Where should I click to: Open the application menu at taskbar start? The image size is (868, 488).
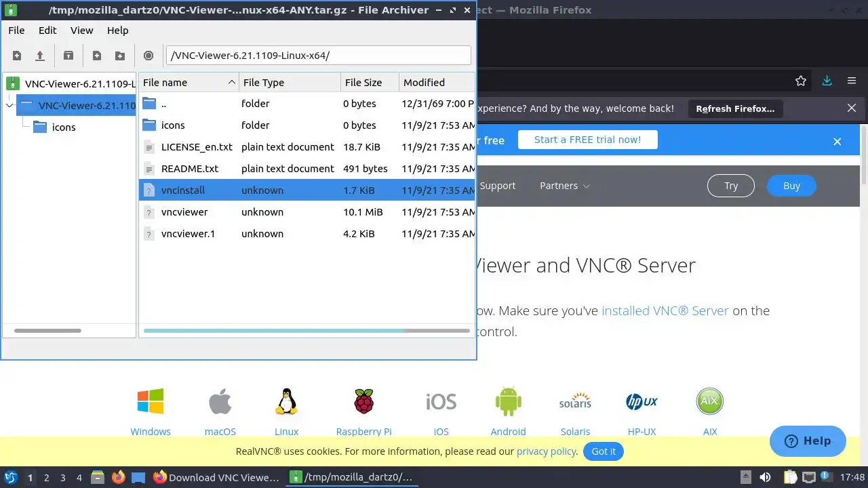11,477
